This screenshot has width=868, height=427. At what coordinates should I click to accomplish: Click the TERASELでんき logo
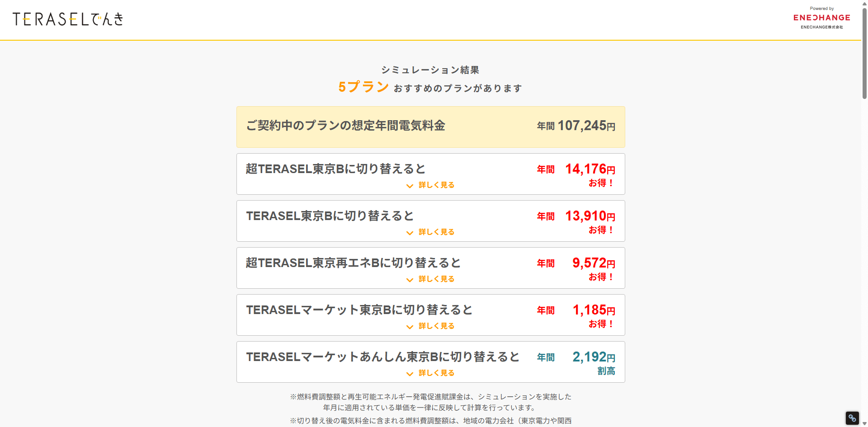pos(68,19)
